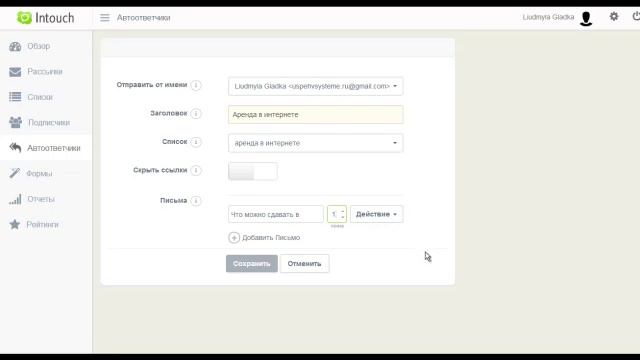
Task: Click the Рассылки envelope icon
Action: click(x=15, y=72)
